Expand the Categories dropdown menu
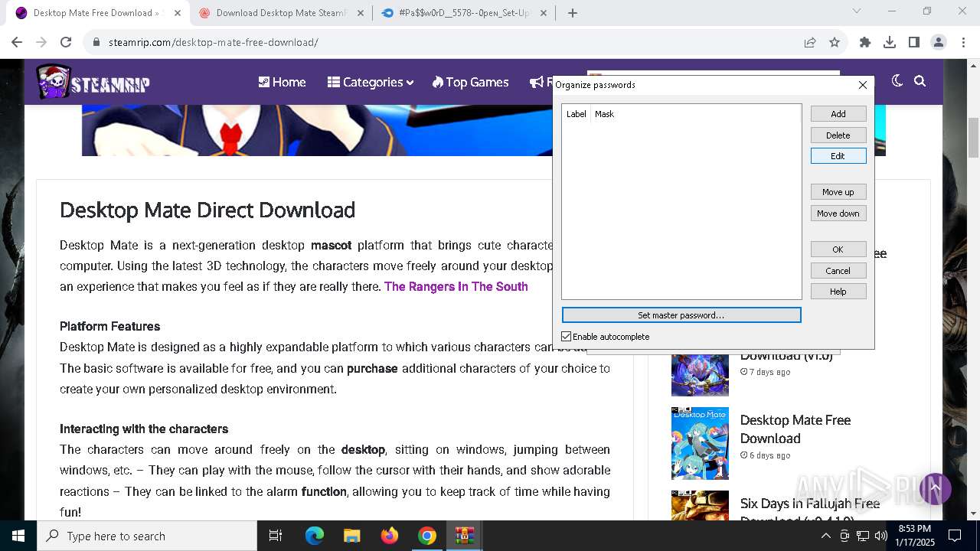Viewport: 980px width, 551px height. pos(371,83)
